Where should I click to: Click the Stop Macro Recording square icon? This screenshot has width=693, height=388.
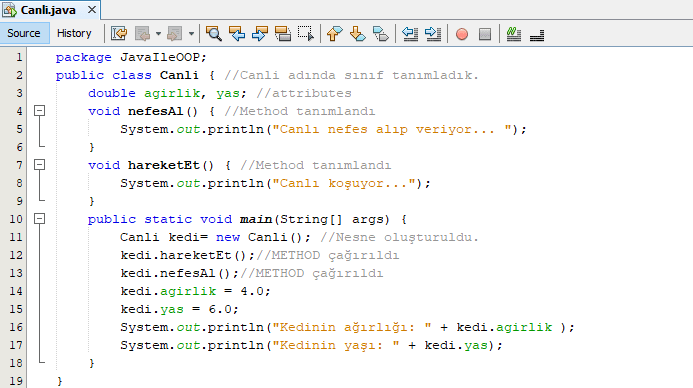tap(485, 34)
